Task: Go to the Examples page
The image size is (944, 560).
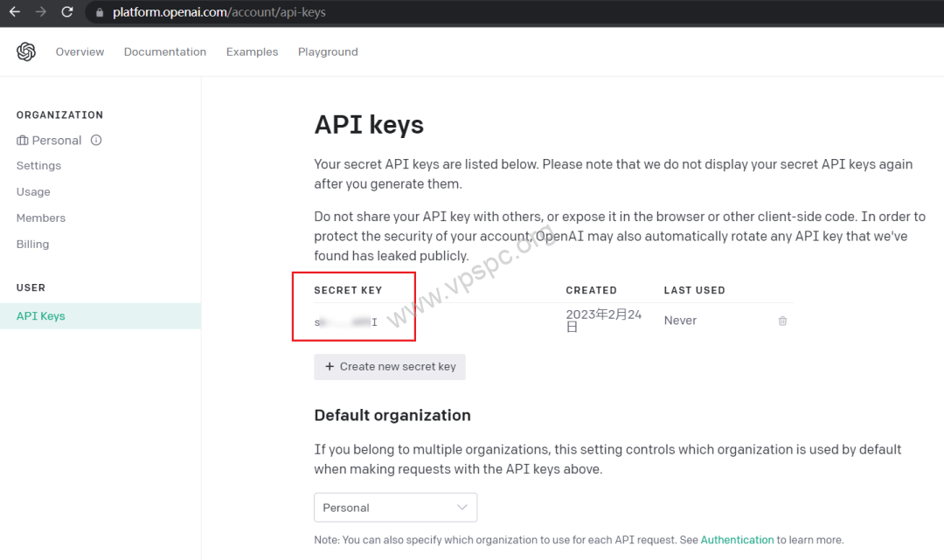Action: [x=253, y=52]
